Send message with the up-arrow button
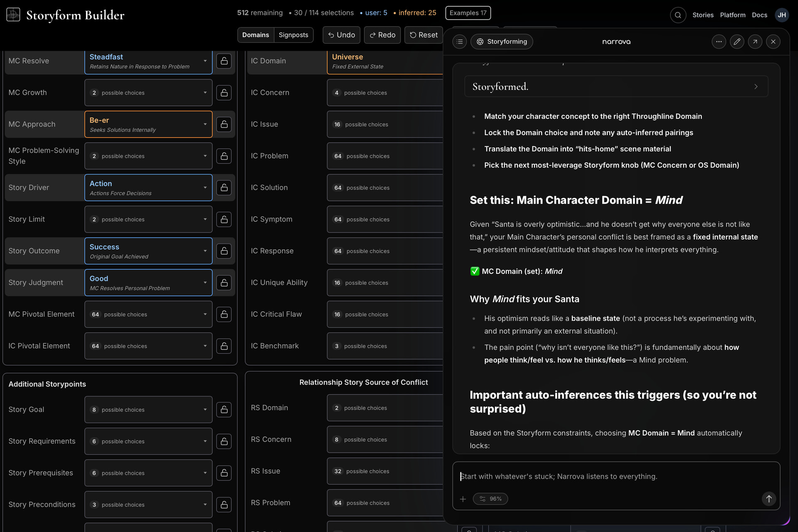 click(768, 499)
